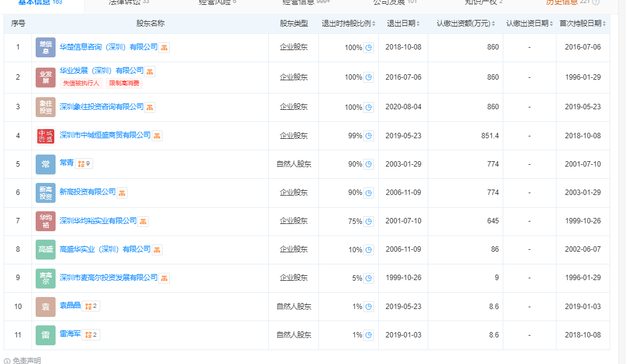Click equity structure icon beside 华楚信息咨询（深圳）有限公司
This screenshot has height=364, width=626.
click(x=164, y=48)
